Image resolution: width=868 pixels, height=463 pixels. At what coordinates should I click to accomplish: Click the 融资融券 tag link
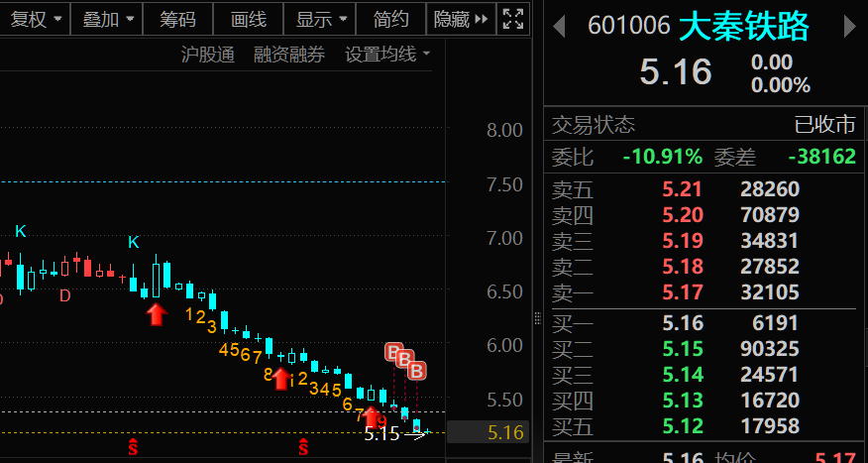pyautogui.click(x=289, y=55)
